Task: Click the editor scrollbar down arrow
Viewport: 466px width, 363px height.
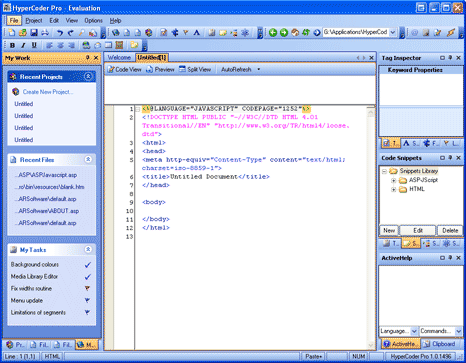Action: [370, 345]
